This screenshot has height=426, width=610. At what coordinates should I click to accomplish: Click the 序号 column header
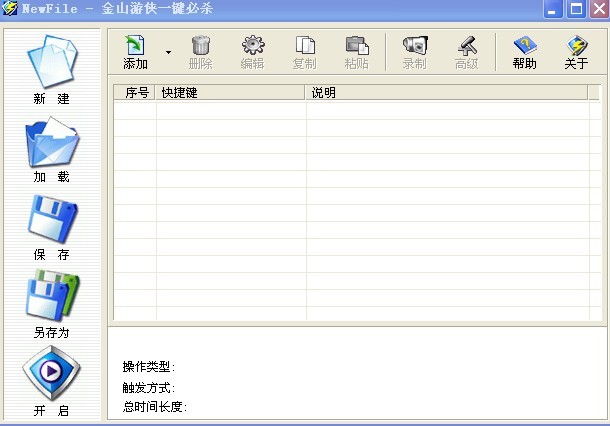pyautogui.click(x=135, y=93)
